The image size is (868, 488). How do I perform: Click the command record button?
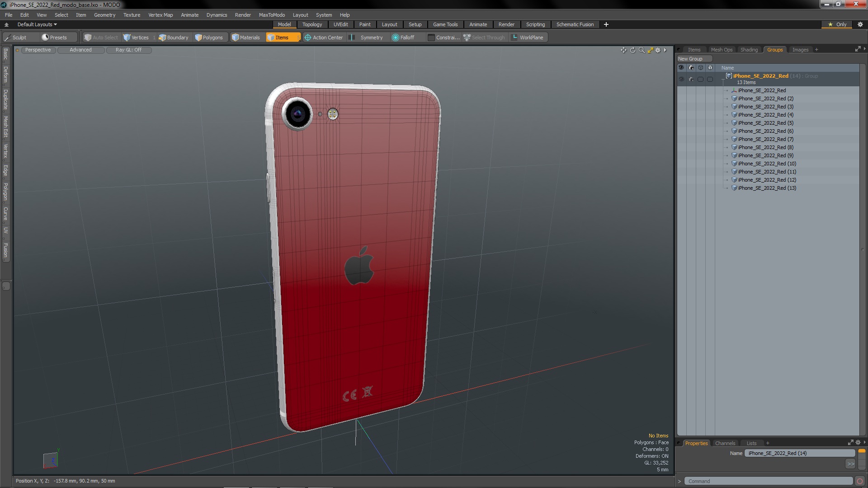tap(860, 481)
